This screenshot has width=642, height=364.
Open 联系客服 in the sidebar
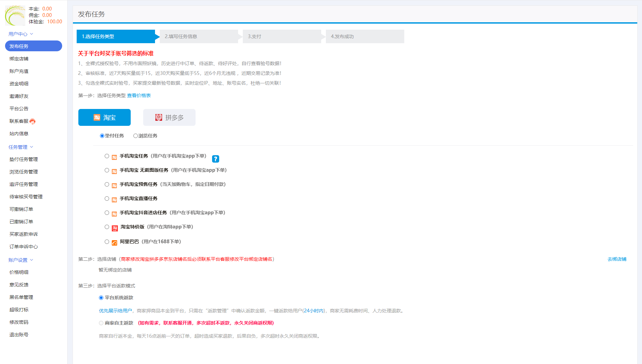coord(19,121)
